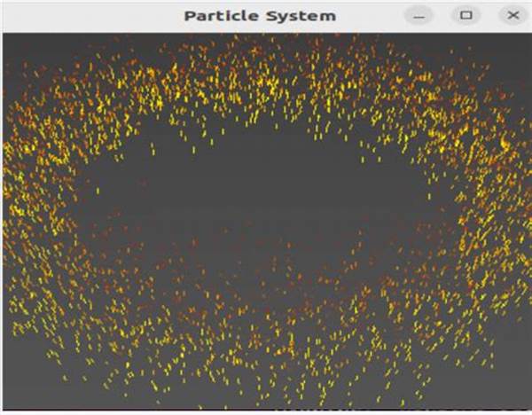Screen dimensions: 532x415
Task: Click the faint orange particles inside lower ring
Action: [x=266, y=266]
